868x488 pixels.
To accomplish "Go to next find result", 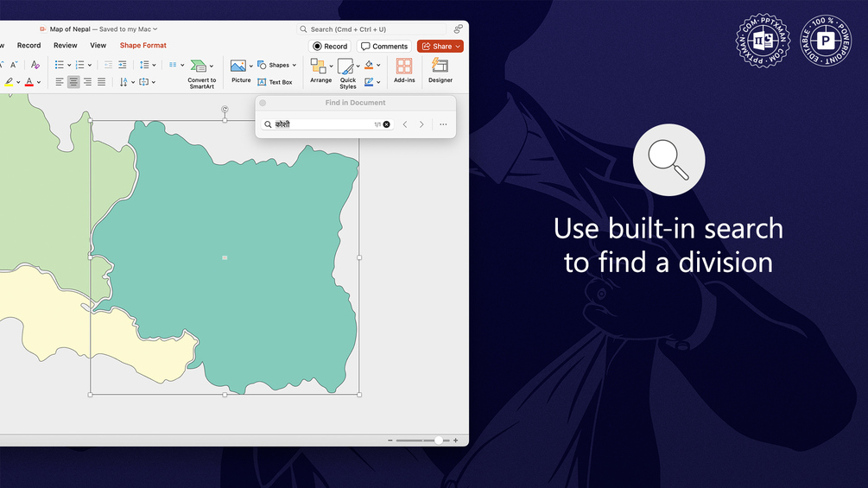I will (421, 124).
